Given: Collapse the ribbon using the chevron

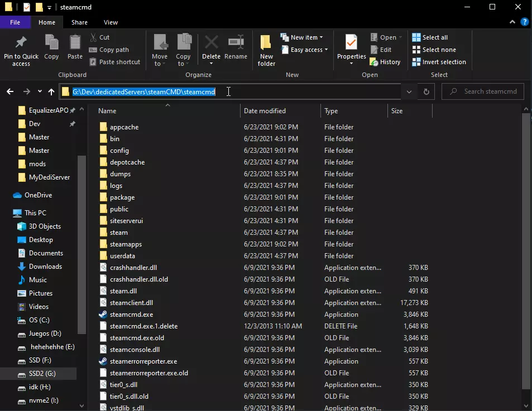Looking at the screenshot, I should [512, 22].
